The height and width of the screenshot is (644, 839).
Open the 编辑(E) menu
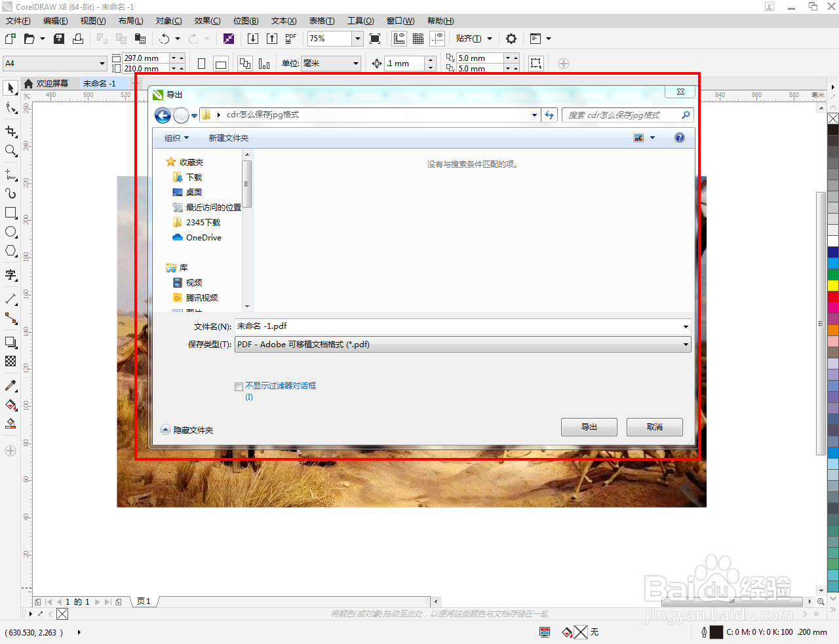point(55,21)
